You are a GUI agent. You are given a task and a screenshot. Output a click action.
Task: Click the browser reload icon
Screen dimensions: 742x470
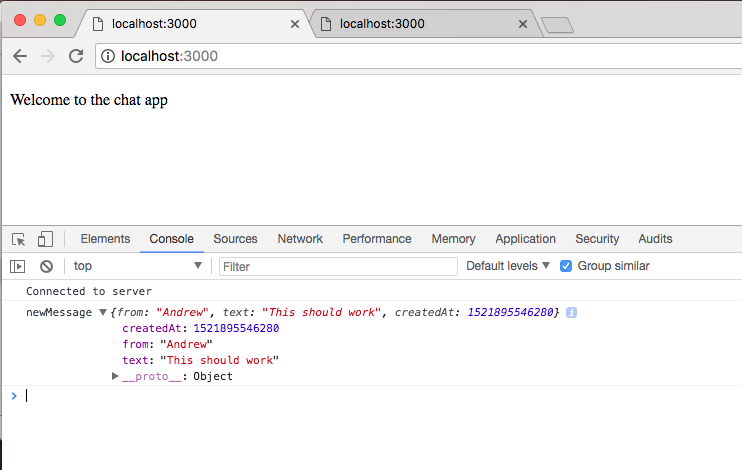75,56
